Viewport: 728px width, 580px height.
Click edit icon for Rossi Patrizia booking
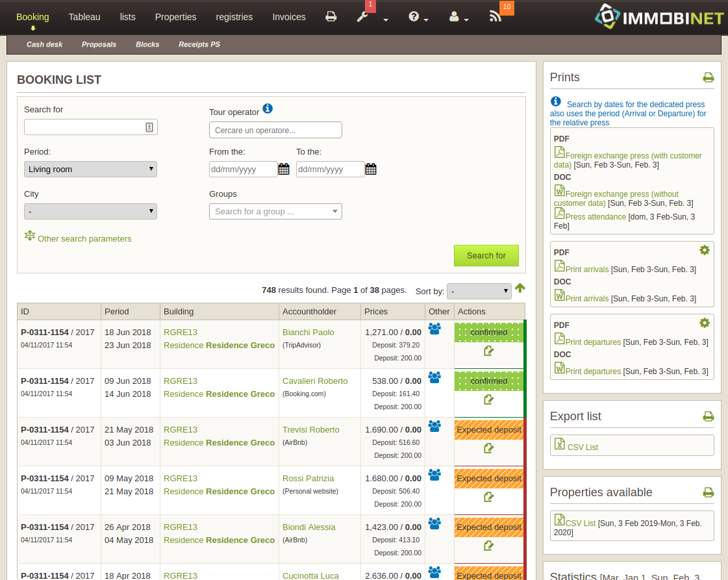click(488, 498)
